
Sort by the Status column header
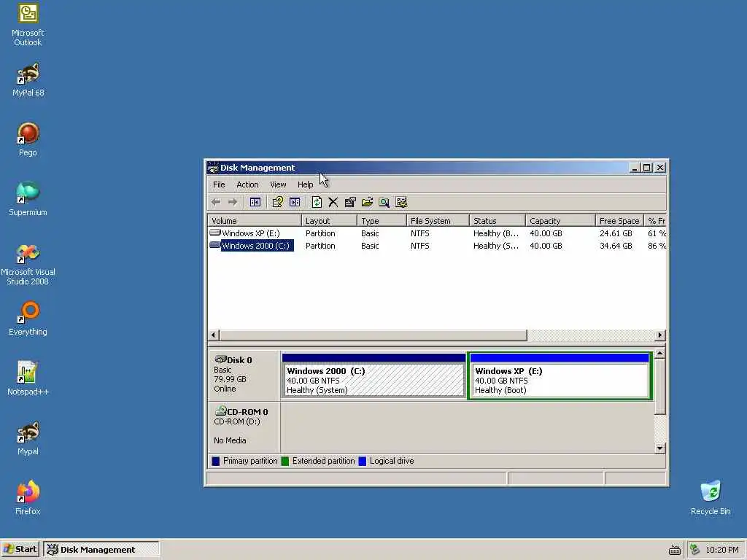click(x=498, y=221)
